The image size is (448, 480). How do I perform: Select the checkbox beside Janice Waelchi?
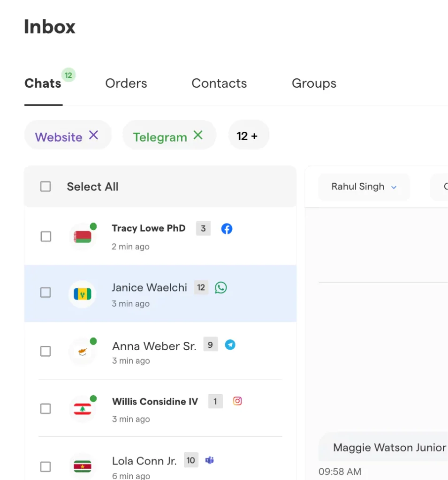tap(46, 292)
